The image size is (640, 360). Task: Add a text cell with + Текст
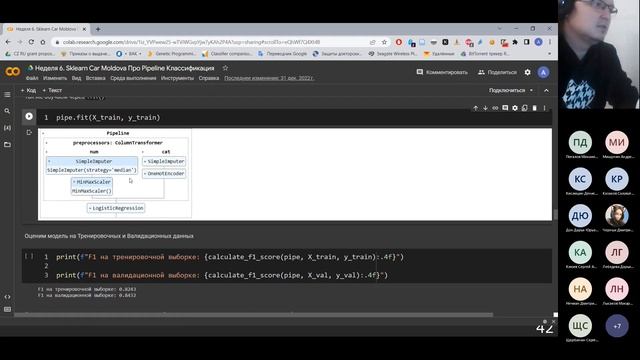(52, 90)
